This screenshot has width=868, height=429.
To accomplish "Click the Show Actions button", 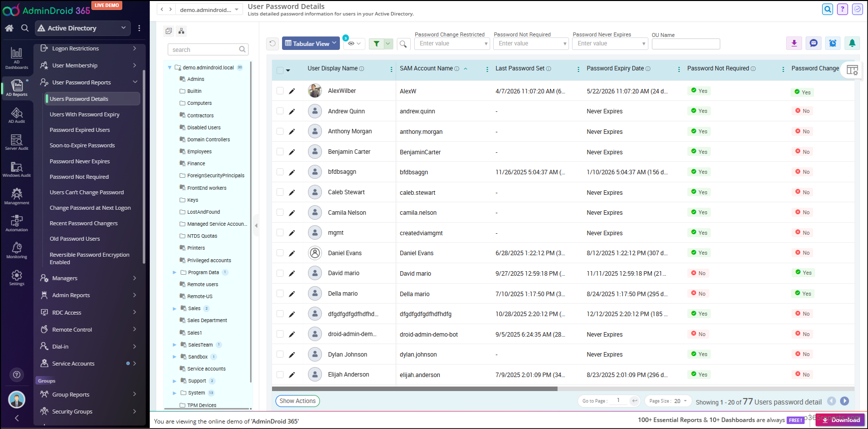I will pos(297,401).
